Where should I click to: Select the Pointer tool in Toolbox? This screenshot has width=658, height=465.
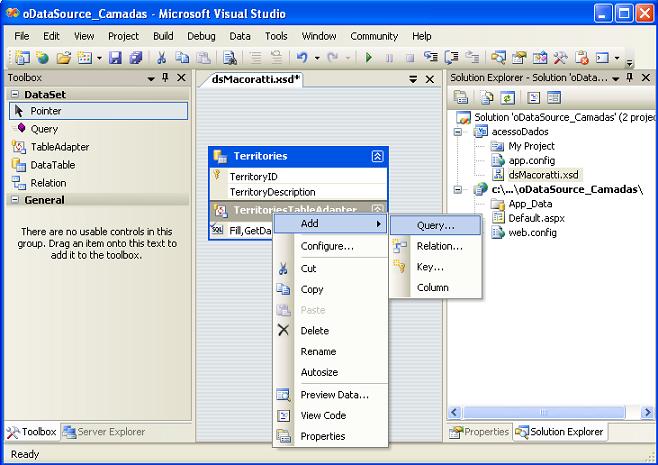[98, 111]
